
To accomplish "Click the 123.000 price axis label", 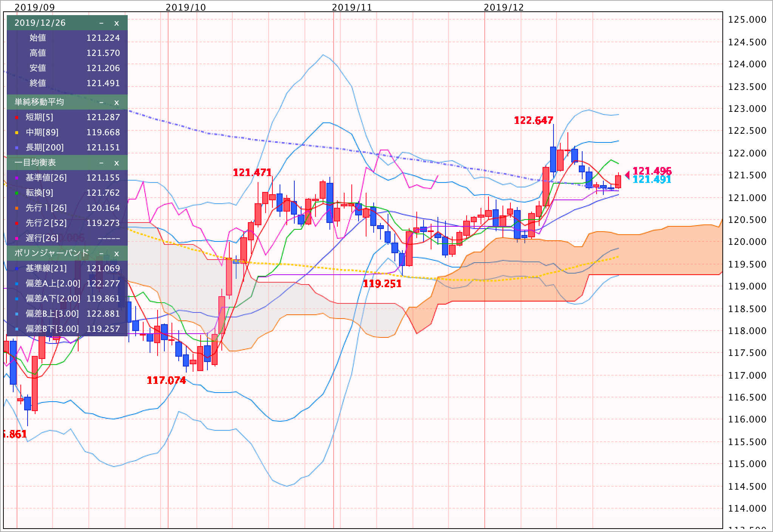I will click(x=747, y=109).
